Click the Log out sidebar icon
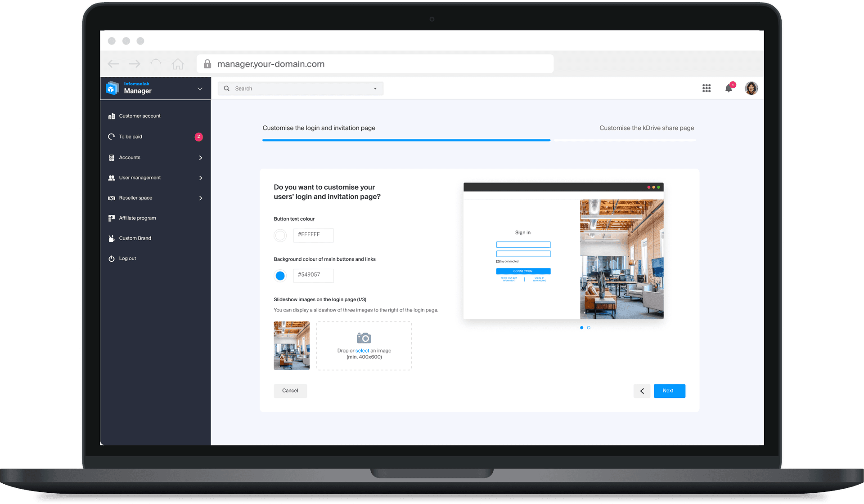This screenshot has width=864, height=504. (111, 259)
